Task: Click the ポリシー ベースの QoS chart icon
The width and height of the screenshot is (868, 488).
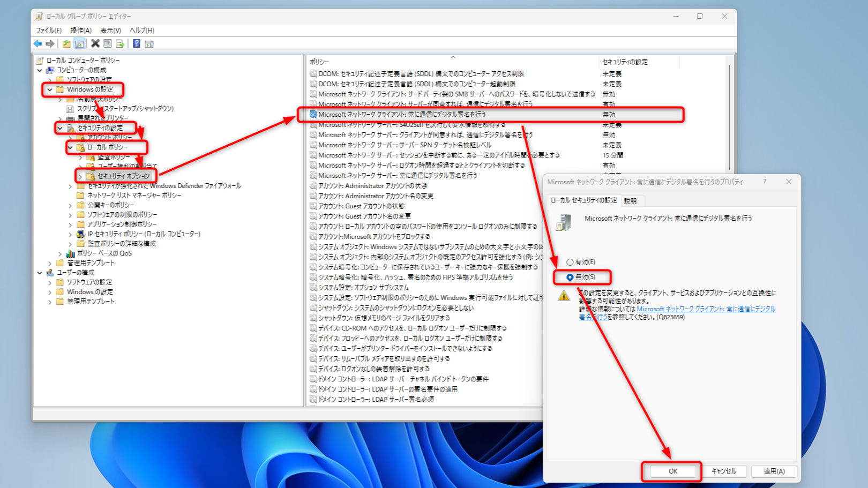Action: (70, 253)
